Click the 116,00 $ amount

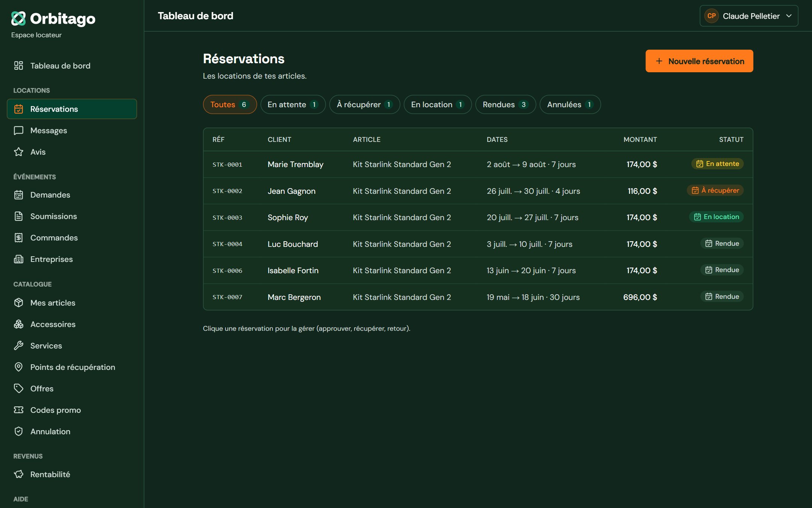[x=642, y=191]
